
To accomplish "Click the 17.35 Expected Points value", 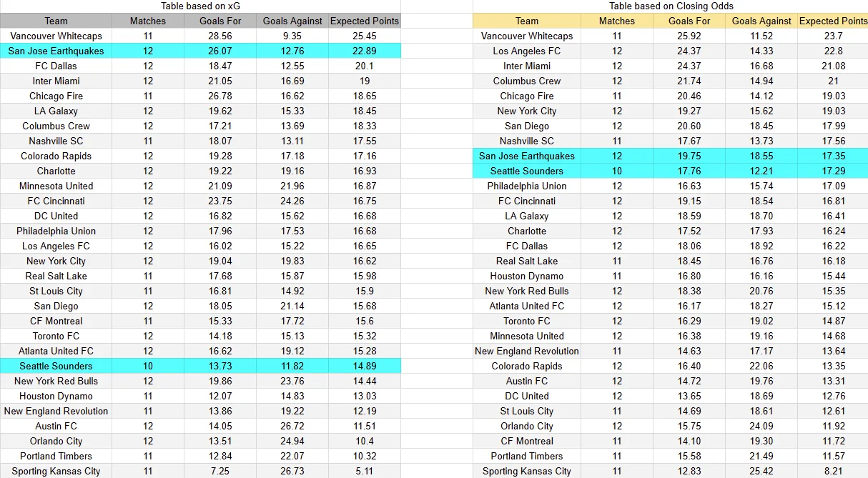I will (x=833, y=156).
